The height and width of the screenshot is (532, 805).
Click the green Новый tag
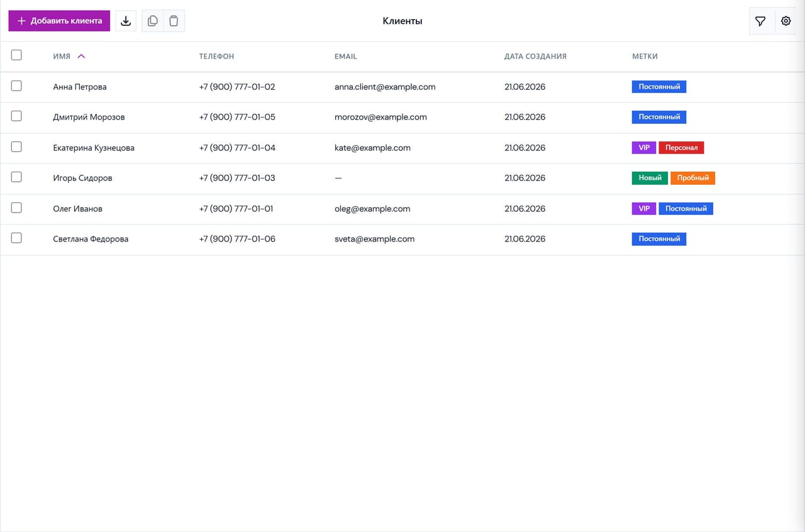click(650, 178)
